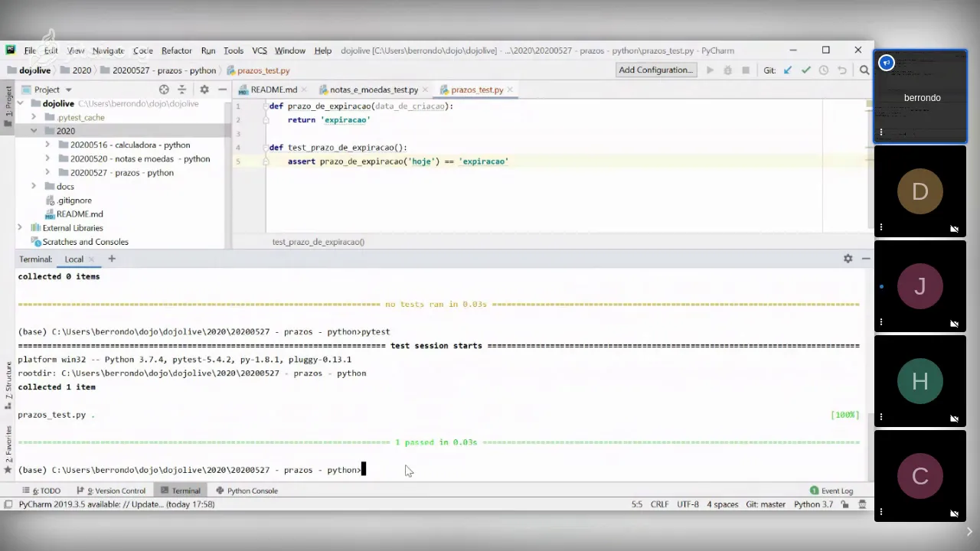Open Search Everywhere magnifier icon
980x551 pixels.
click(864, 70)
